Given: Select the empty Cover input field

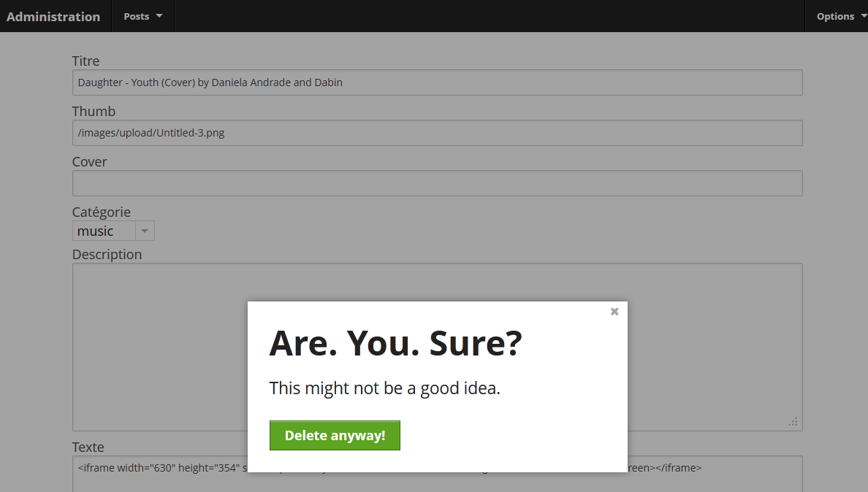Looking at the screenshot, I should click(x=437, y=183).
